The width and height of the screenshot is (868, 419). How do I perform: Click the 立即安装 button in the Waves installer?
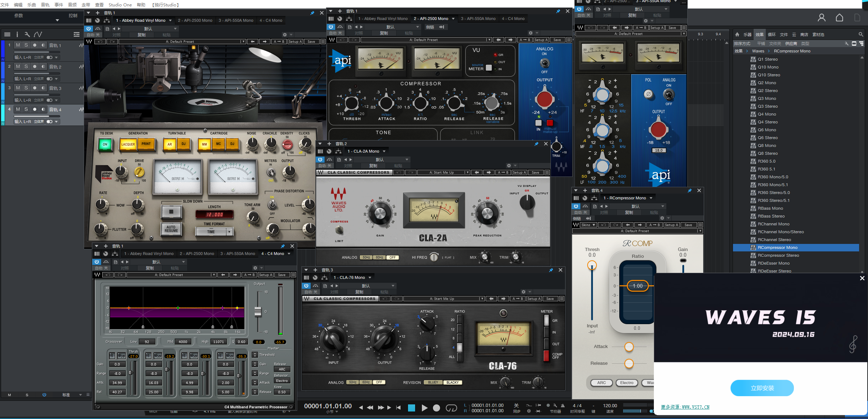[762, 388]
